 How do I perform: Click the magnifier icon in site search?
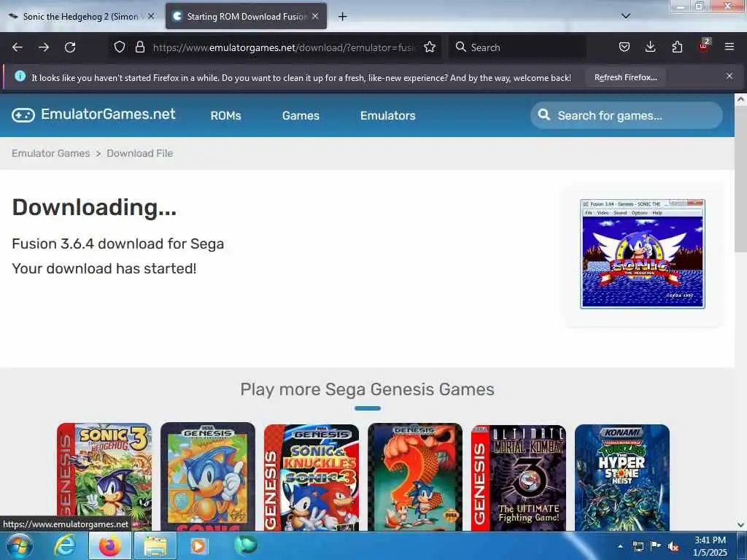[543, 114]
